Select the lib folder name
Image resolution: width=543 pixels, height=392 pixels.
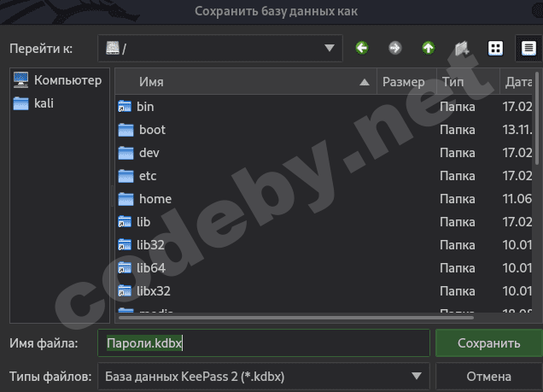[x=143, y=222]
